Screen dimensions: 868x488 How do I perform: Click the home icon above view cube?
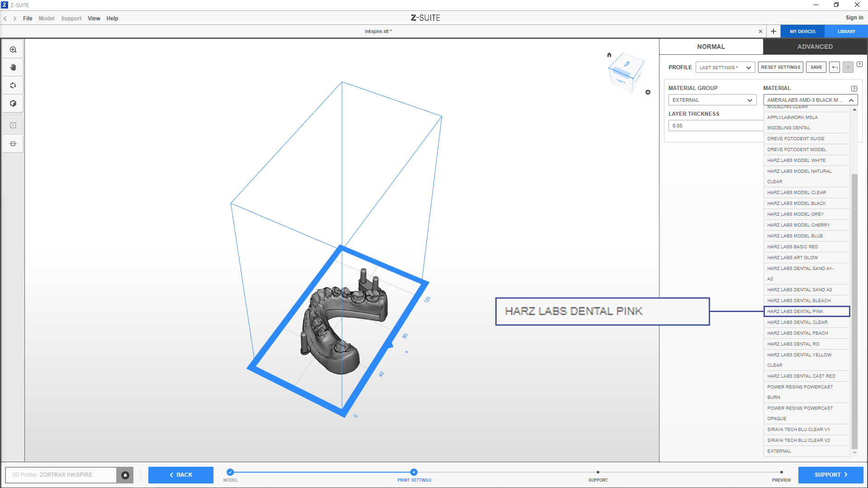609,55
